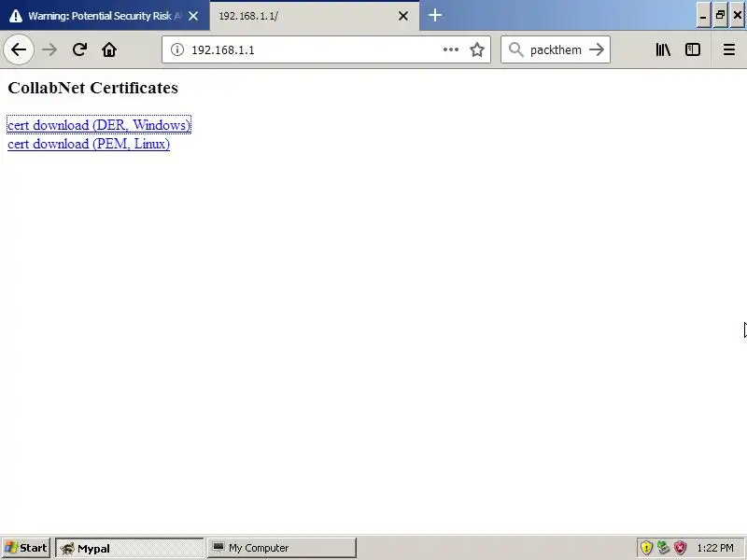Screen dimensions: 747x560
Task: Click the yellow security shield tray icon
Action: click(646, 548)
